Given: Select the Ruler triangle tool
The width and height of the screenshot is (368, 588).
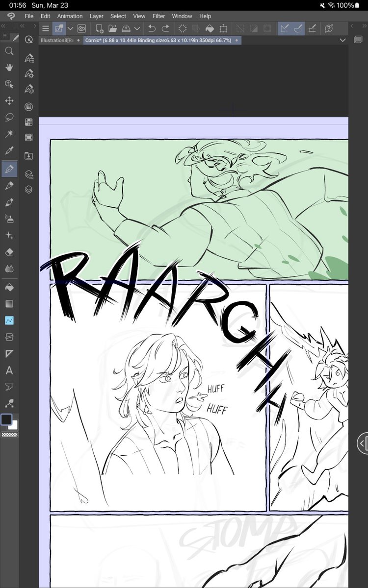Looking at the screenshot, I should [9, 354].
